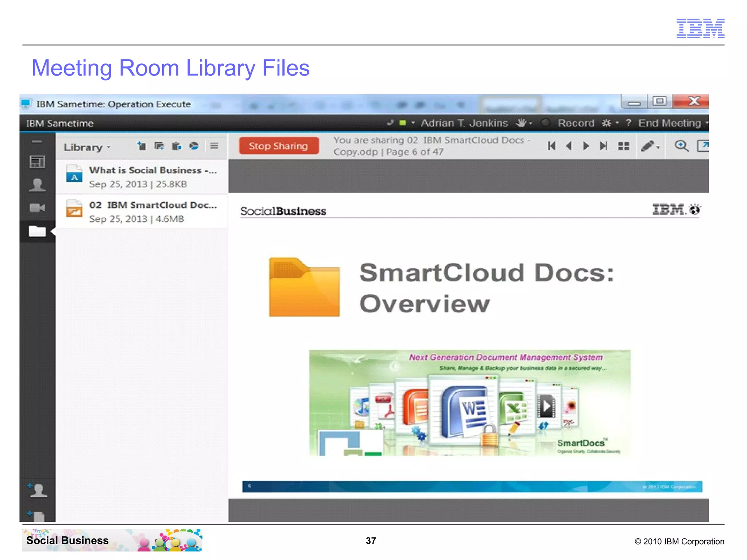Screen dimensions: 747x560
Task: Go to previous presentation page
Action: pyautogui.click(x=569, y=146)
